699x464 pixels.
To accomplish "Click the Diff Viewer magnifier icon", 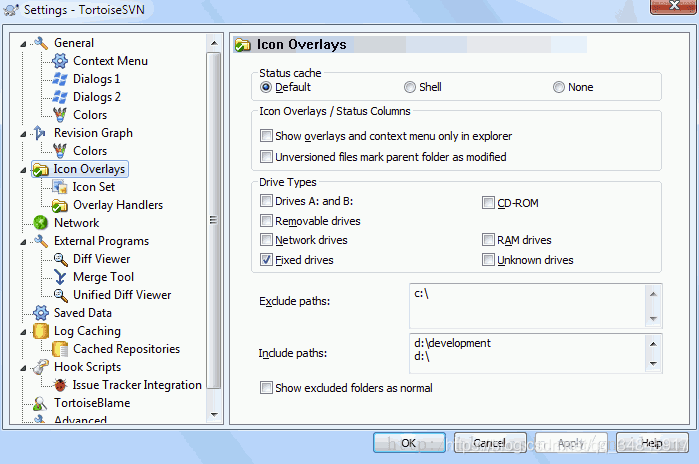I will (x=60, y=259).
